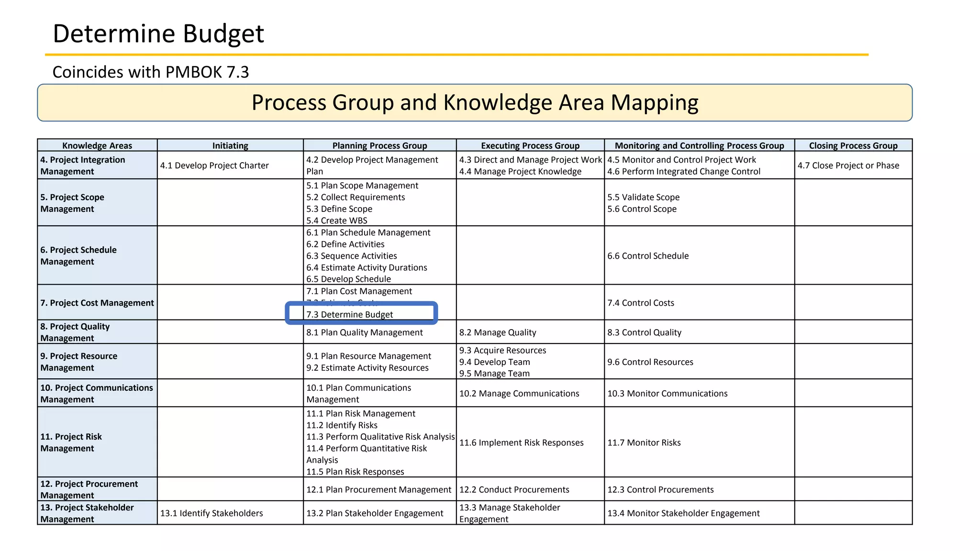The width and height of the screenshot is (980, 551).
Task: Click the 'Coincides with PMBOK 7.3' subtitle
Action: [x=150, y=72]
